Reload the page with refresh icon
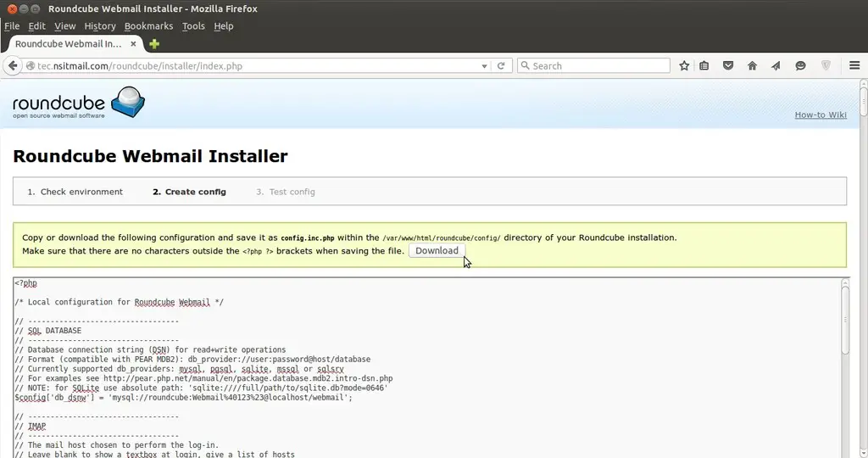This screenshot has width=868, height=458. [501, 66]
